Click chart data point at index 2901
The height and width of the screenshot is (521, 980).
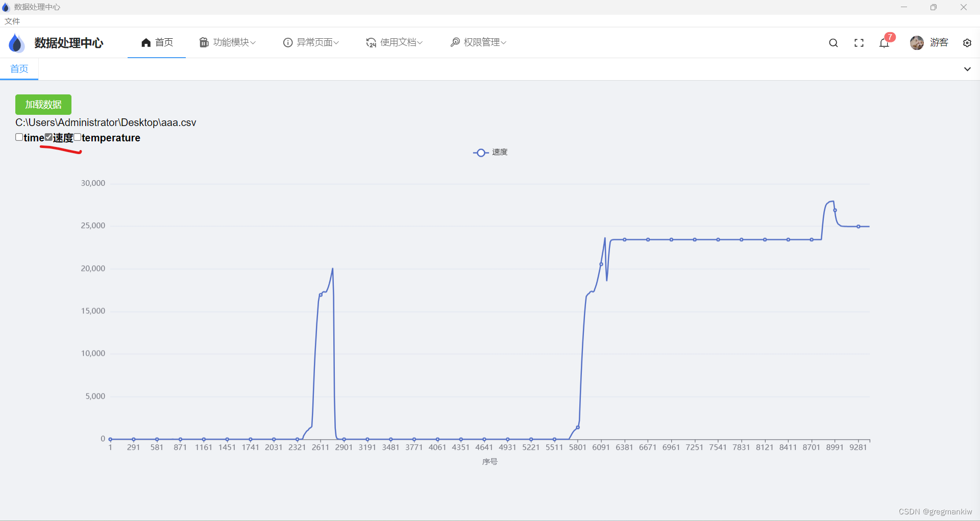[x=344, y=439]
